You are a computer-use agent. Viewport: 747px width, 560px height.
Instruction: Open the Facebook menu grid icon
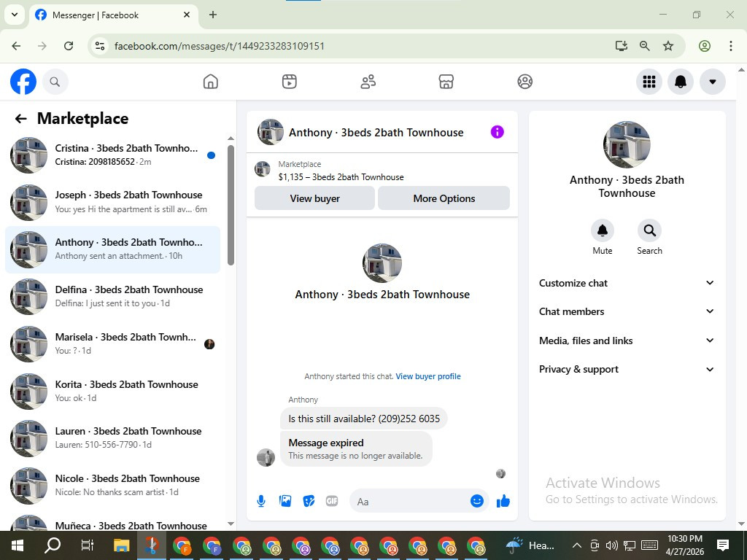649,82
